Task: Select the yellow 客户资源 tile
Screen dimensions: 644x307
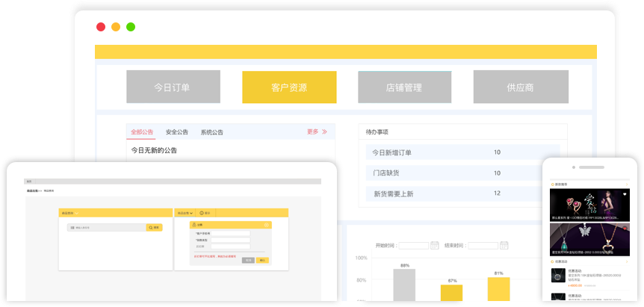Action: [289, 87]
